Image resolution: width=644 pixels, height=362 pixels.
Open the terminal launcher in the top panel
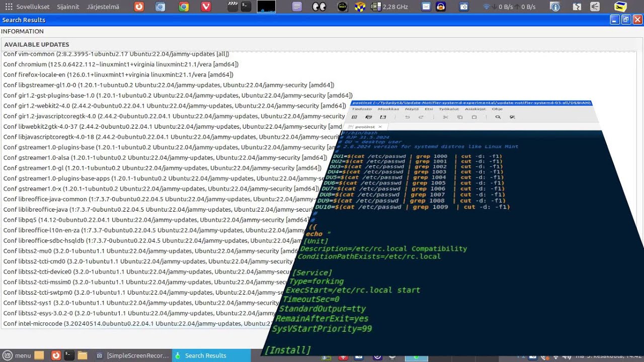click(x=246, y=7)
